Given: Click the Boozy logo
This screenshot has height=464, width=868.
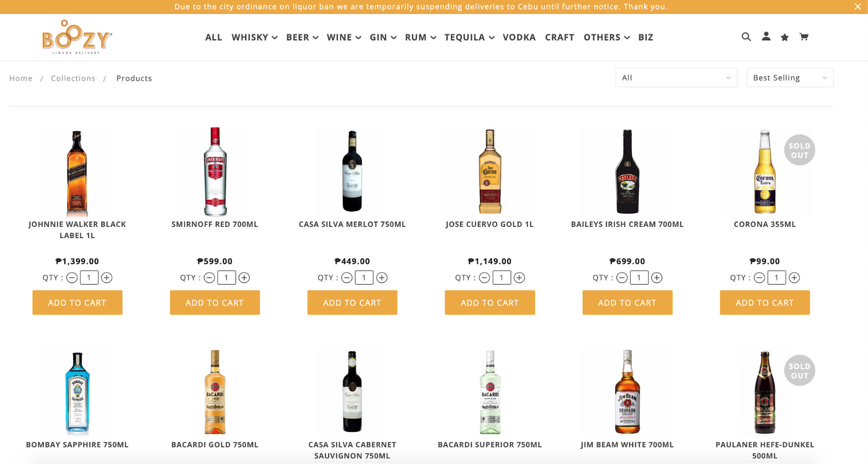Looking at the screenshot, I should pyautogui.click(x=77, y=37).
